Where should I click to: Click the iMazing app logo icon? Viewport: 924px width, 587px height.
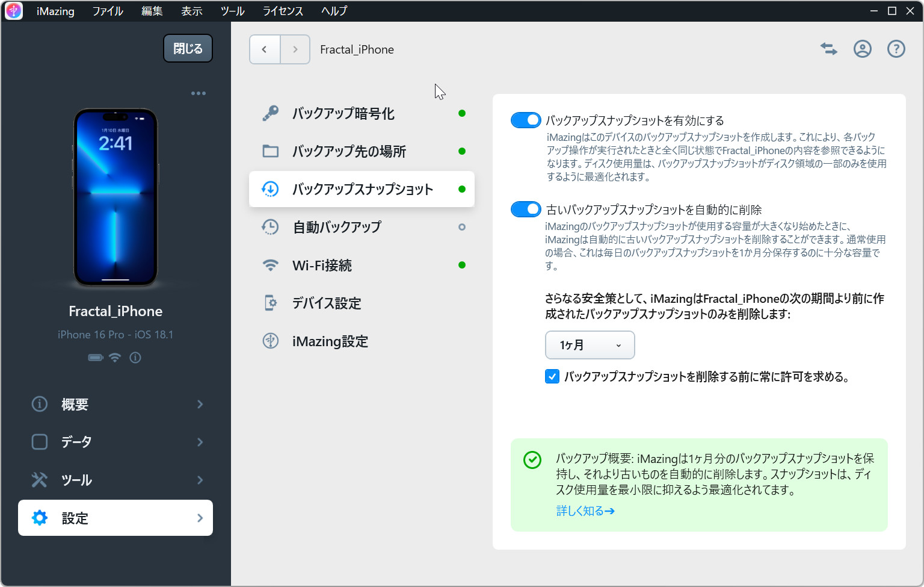pyautogui.click(x=13, y=11)
